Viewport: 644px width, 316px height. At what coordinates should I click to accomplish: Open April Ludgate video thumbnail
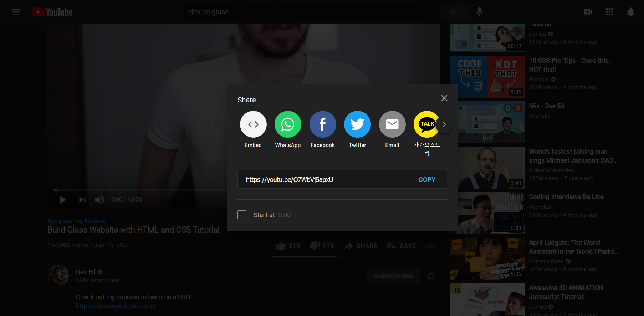(x=488, y=259)
